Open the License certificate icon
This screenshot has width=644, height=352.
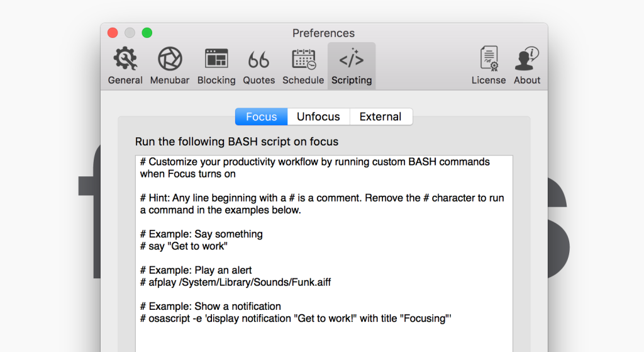489,59
